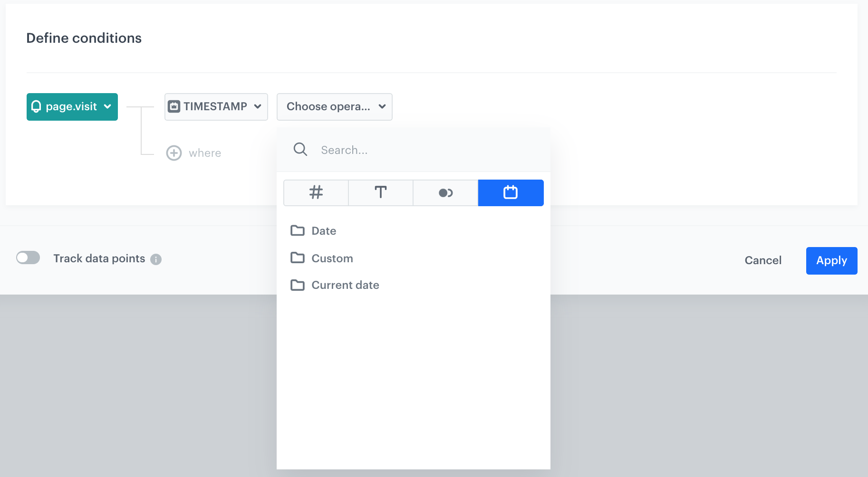
Task: Open the page.visit event dropdown
Action: pyautogui.click(x=72, y=106)
